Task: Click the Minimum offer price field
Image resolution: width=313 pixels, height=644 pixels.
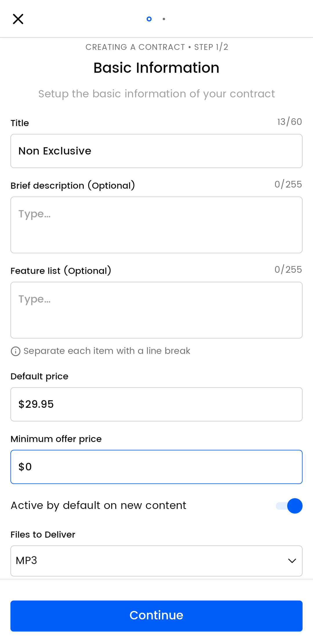Action: (x=156, y=467)
